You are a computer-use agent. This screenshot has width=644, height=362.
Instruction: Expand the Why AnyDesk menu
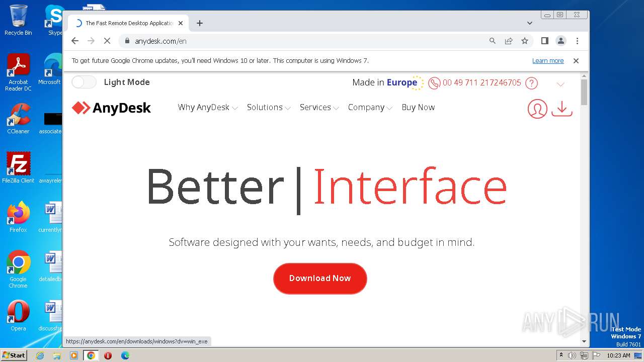click(x=208, y=107)
